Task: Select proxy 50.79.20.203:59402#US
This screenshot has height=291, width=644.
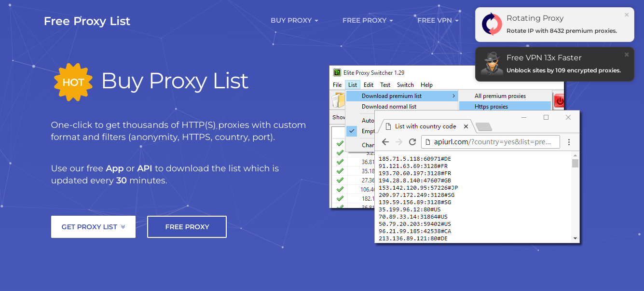Action: coord(415,224)
